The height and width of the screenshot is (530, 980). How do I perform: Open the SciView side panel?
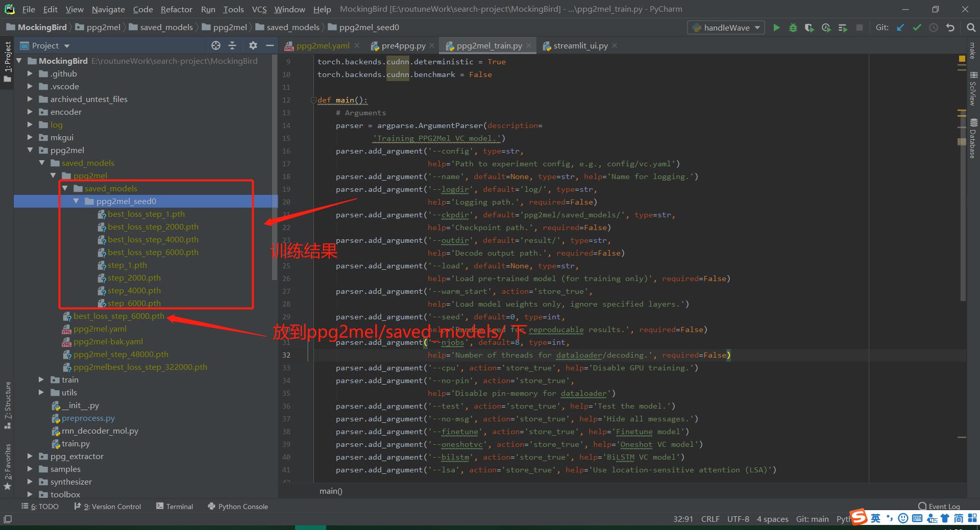(973, 89)
